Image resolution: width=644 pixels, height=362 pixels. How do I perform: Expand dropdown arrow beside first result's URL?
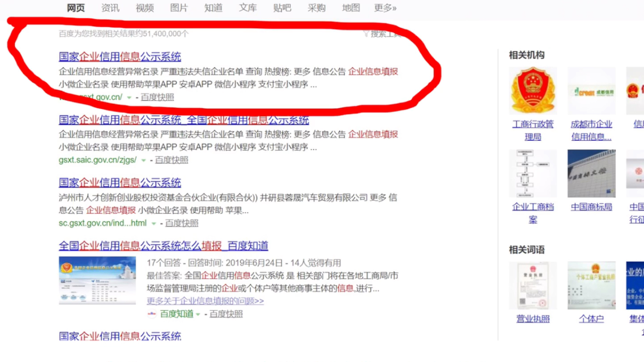[129, 97]
